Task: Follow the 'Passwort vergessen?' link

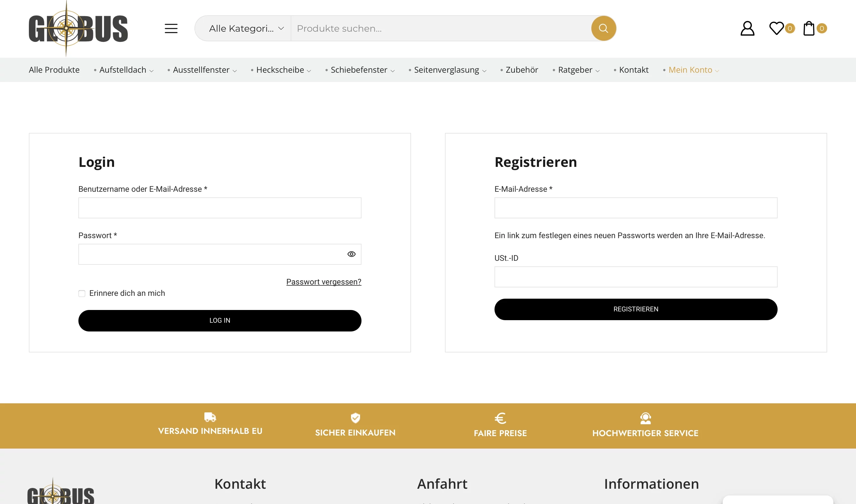Action: click(x=324, y=282)
